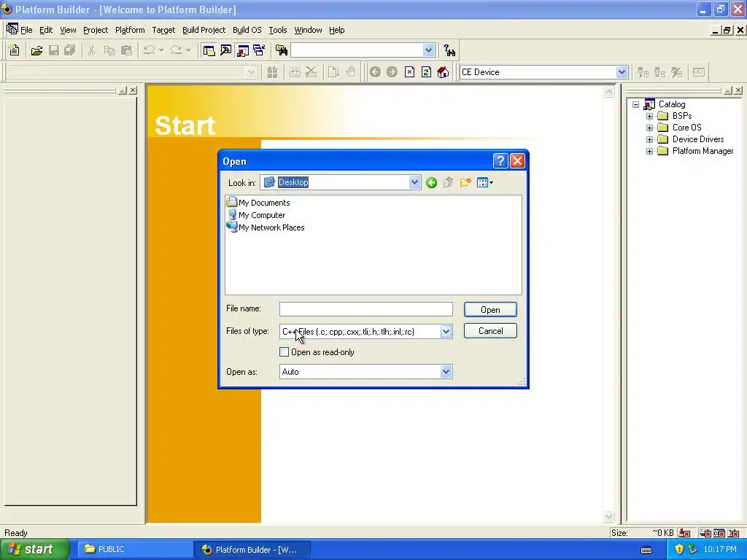The image size is (747, 560).
Task: Click the Cancel button in dialog
Action: (x=490, y=331)
